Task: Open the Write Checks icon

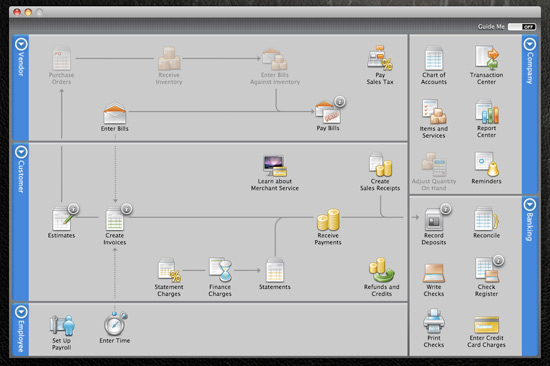Action: (x=434, y=273)
